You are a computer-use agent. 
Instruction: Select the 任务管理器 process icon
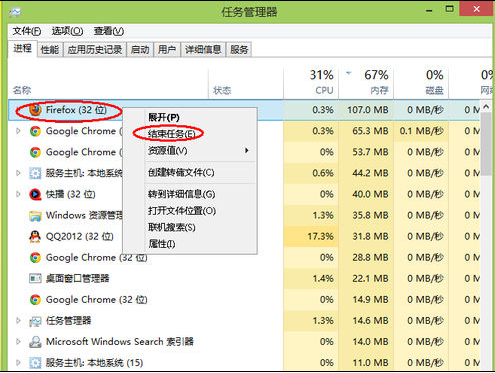click(35, 321)
